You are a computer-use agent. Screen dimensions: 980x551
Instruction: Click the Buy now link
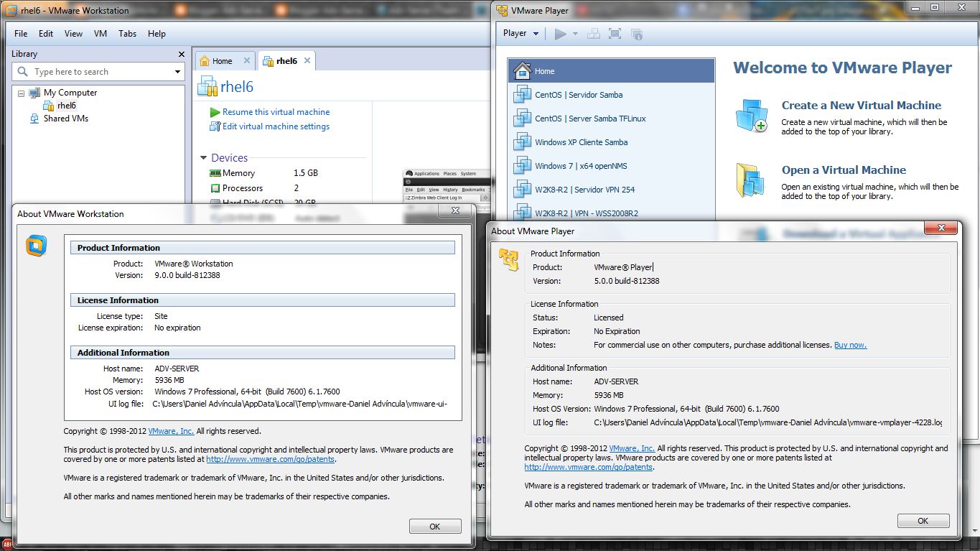pos(850,345)
